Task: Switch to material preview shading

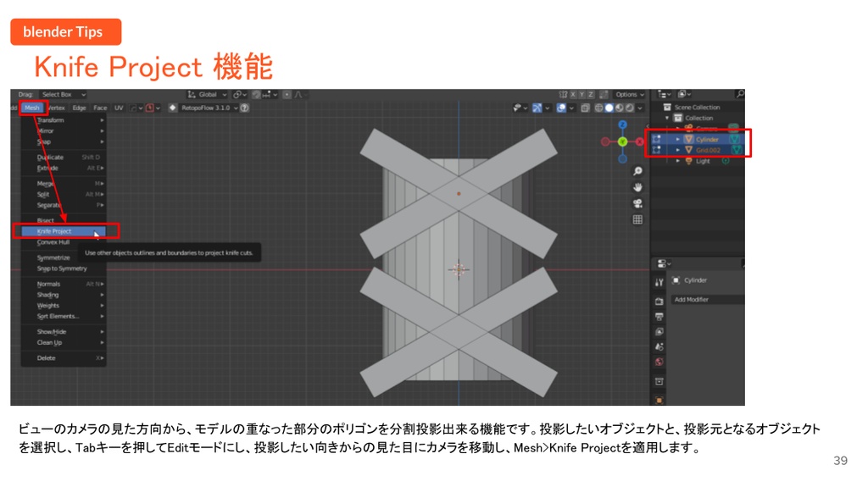Action: (x=620, y=108)
